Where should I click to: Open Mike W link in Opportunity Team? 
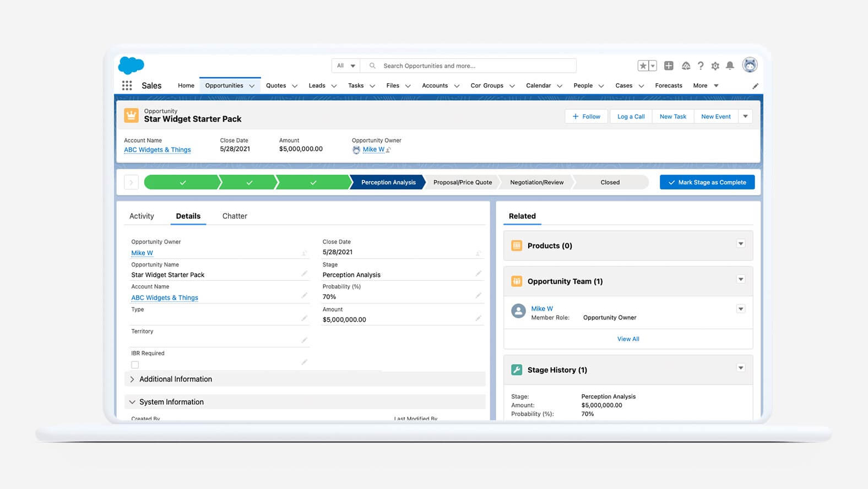[x=542, y=309]
